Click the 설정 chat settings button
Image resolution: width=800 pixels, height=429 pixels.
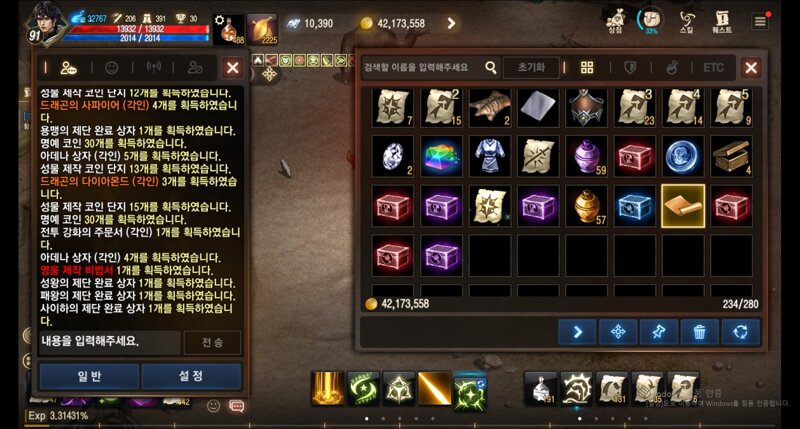[x=191, y=376]
